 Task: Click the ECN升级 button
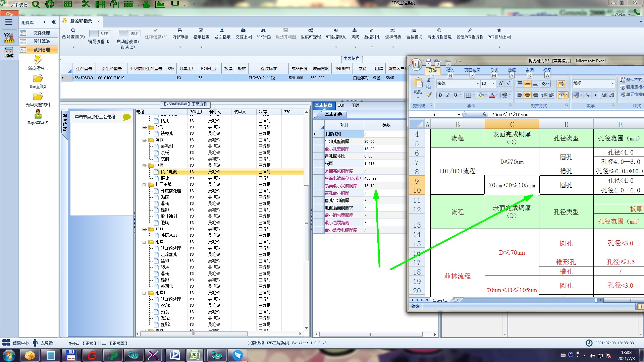(x=263, y=34)
